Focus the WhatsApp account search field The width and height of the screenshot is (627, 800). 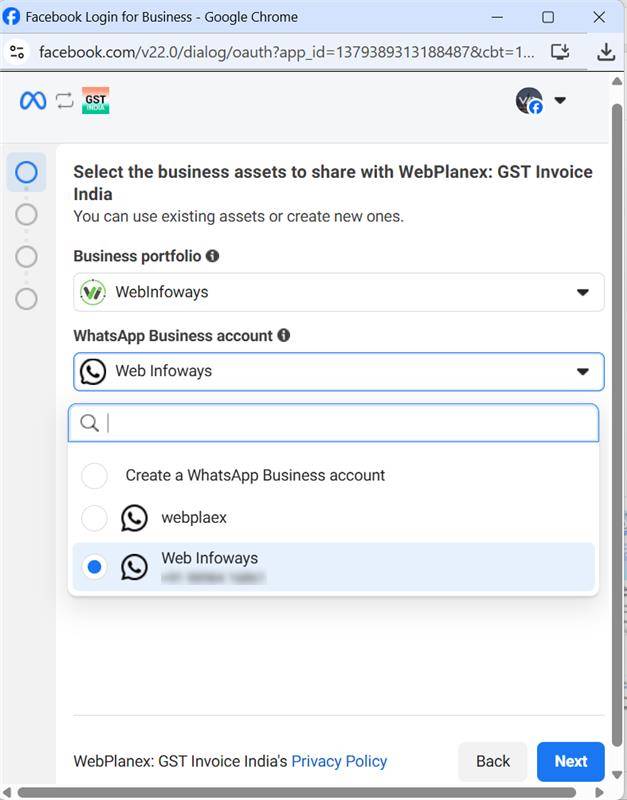pyautogui.click(x=340, y=423)
